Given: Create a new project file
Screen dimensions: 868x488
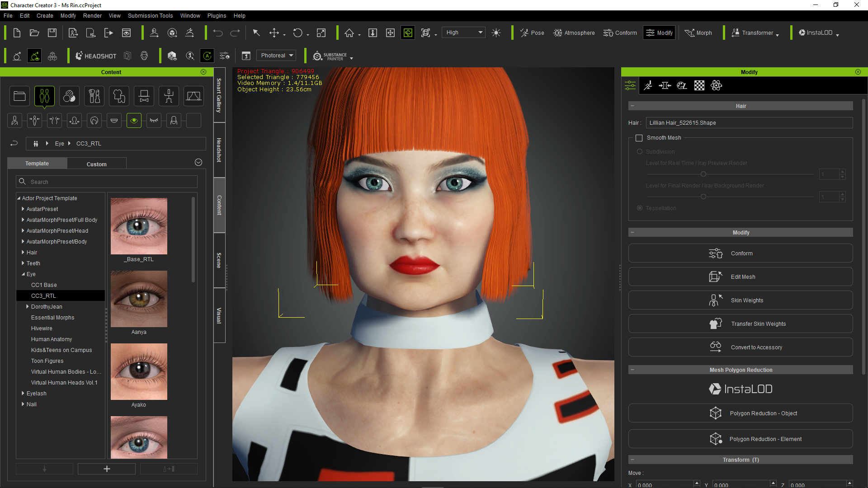Looking at the screenshot, I should pos(17,33).
